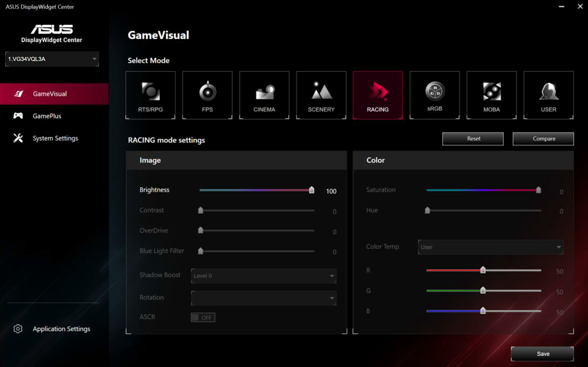The height and width of the screenshot is (367, 588).
Task: Open the monitor selector 1.VG34VQL3A dropdown
Action: click(52, 59)
